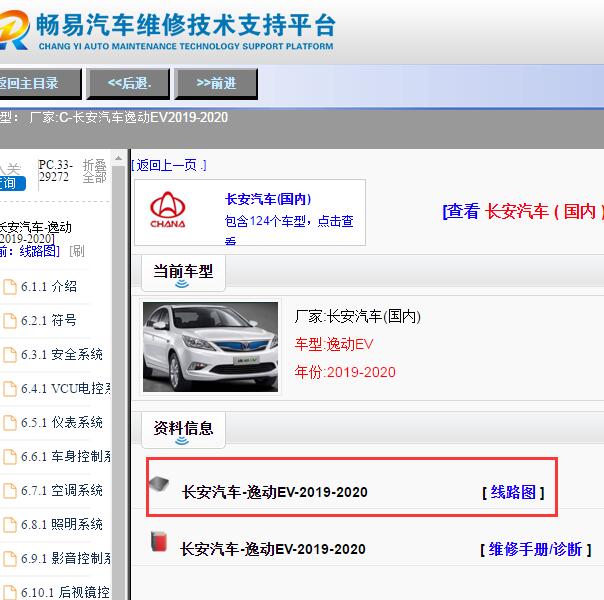Open tree item 6.9.1 影音控制
Viewport: 604px width, 600px height.
65,558
